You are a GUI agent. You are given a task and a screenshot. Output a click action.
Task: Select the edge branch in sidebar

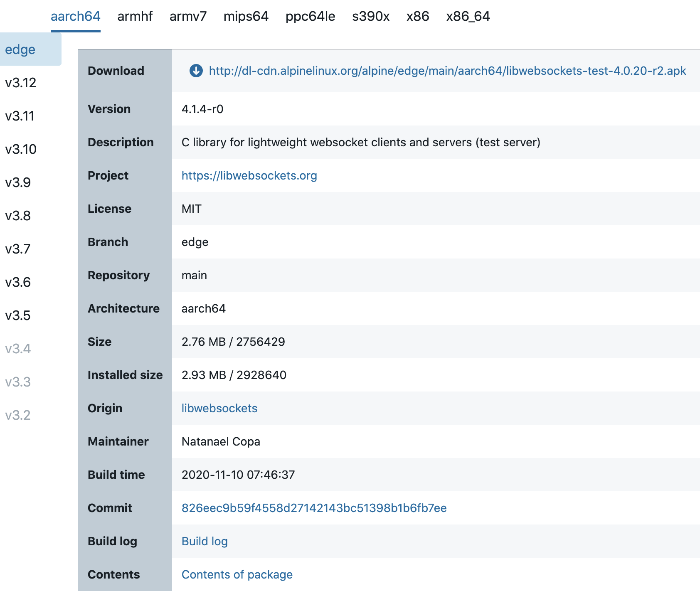click(x=31, y=49)
